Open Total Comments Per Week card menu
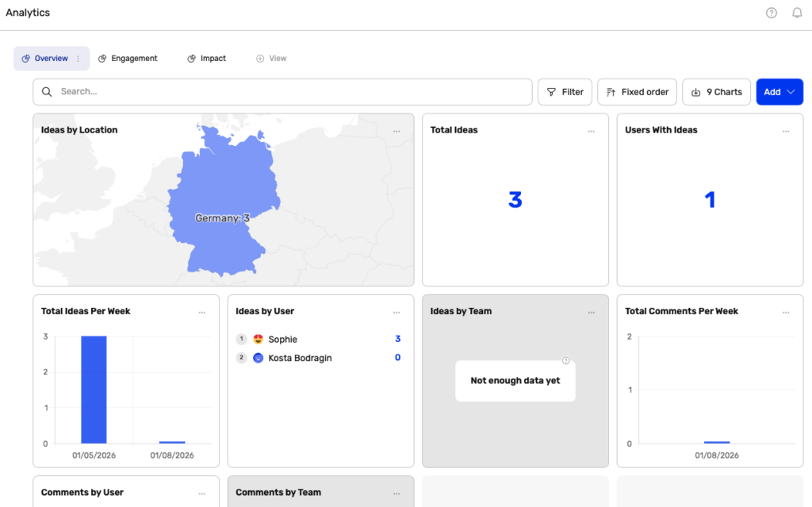This screenshot has width=812, height=507. pos(786,312)
